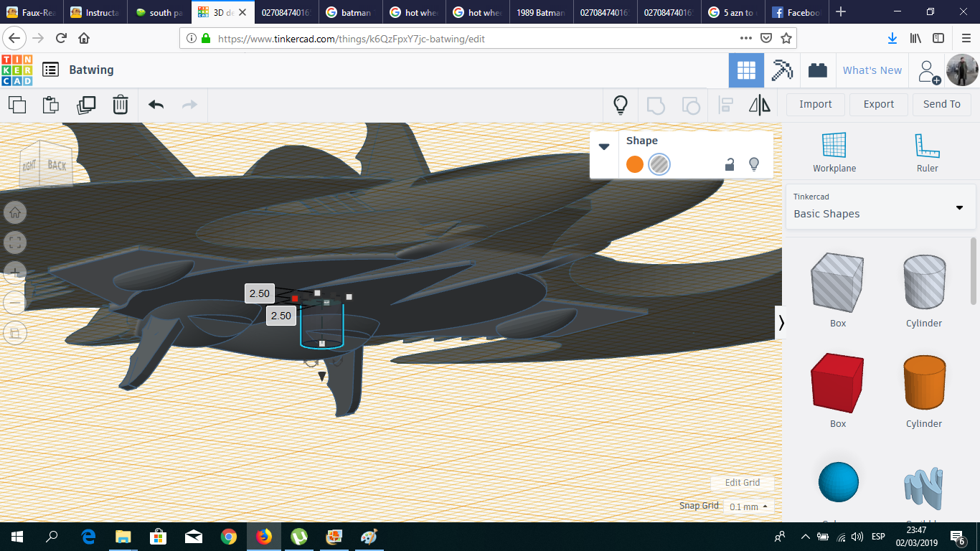Click the Import button
980x551 pixels.
point(816,105)
